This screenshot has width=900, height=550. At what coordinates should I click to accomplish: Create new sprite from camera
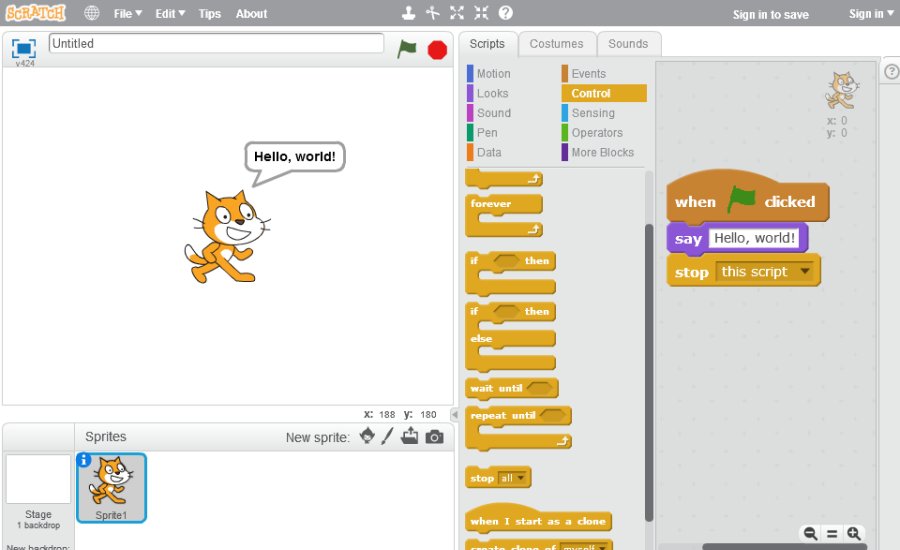click(x=434, y=437)
